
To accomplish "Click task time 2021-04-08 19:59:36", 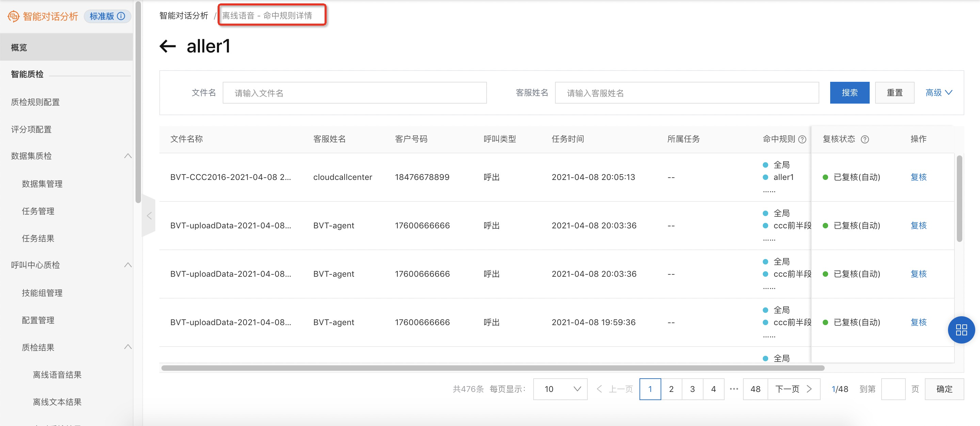I will point(594,322).
